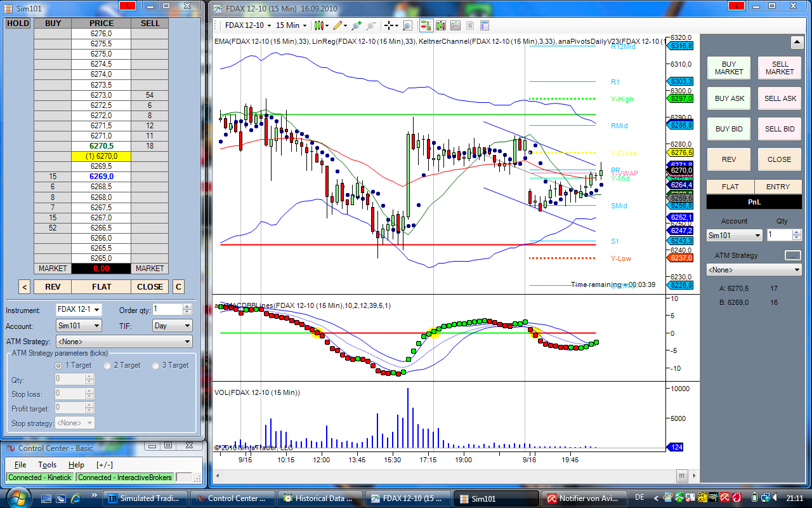Image resolution: width=812 pixels, height=508 pixels.
Task: Switch to Historical Data taskbar window
Action: point(319,498)
